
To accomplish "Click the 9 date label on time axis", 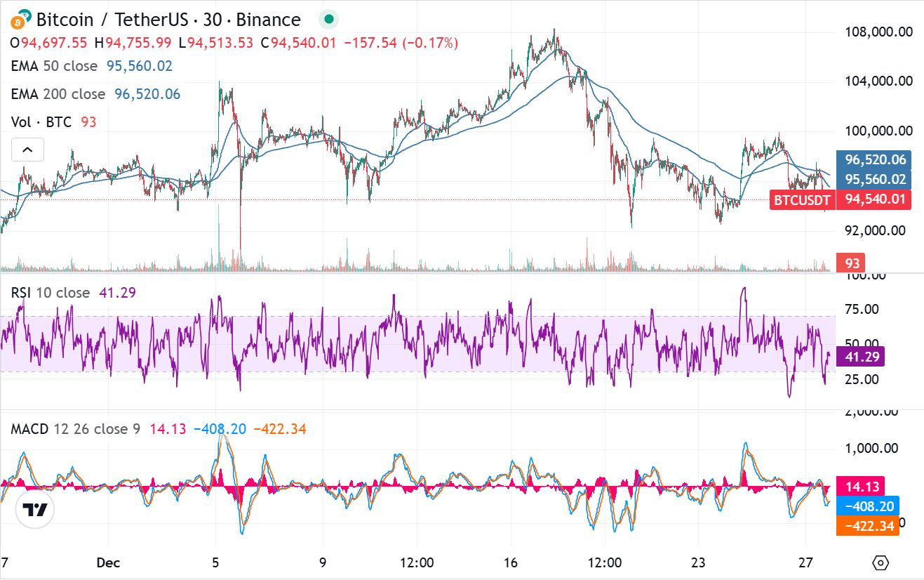I will 323,563.
